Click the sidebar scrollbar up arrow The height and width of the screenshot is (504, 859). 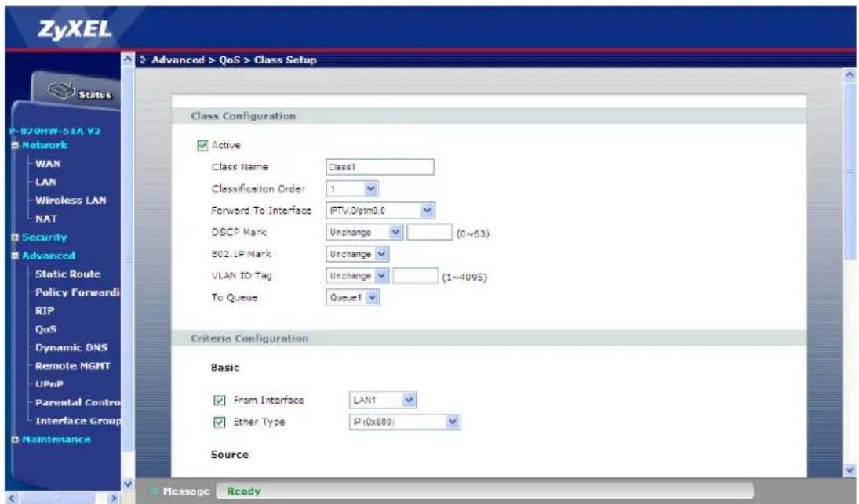128,59
